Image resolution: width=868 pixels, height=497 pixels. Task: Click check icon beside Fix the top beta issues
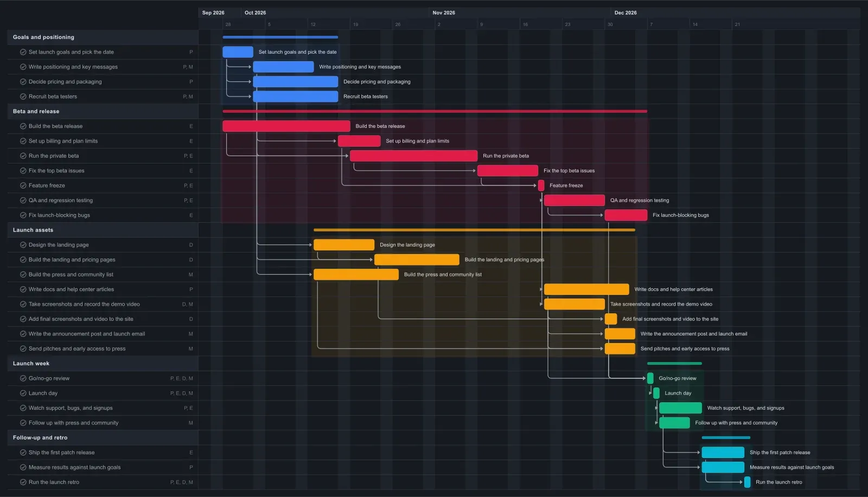(x=23, y=171)
